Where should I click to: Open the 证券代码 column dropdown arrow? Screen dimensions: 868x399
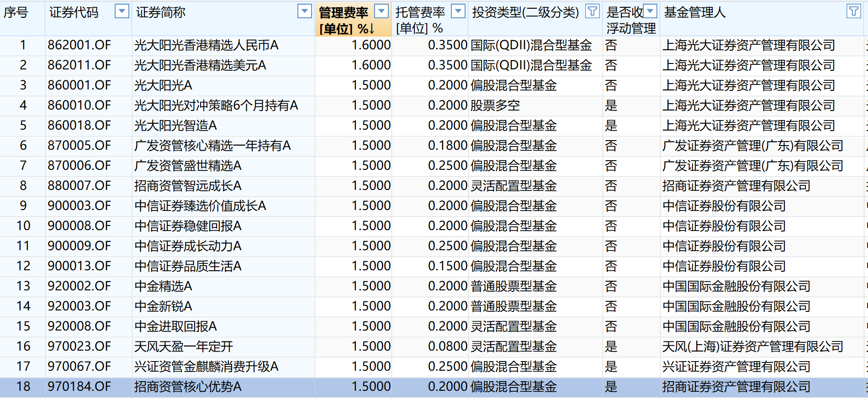click(122, 11)
